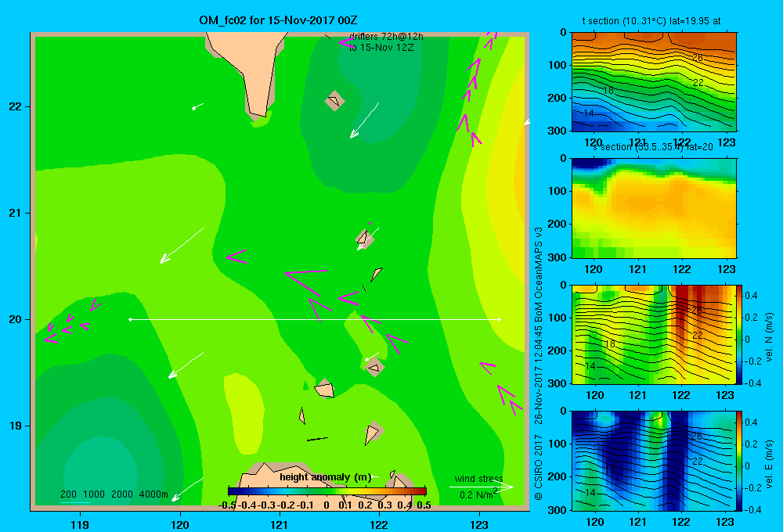Viewport: 783px width, 532px height.
Task: Click the '4000m' depth contour legend entry
Action: coord(153,494)
